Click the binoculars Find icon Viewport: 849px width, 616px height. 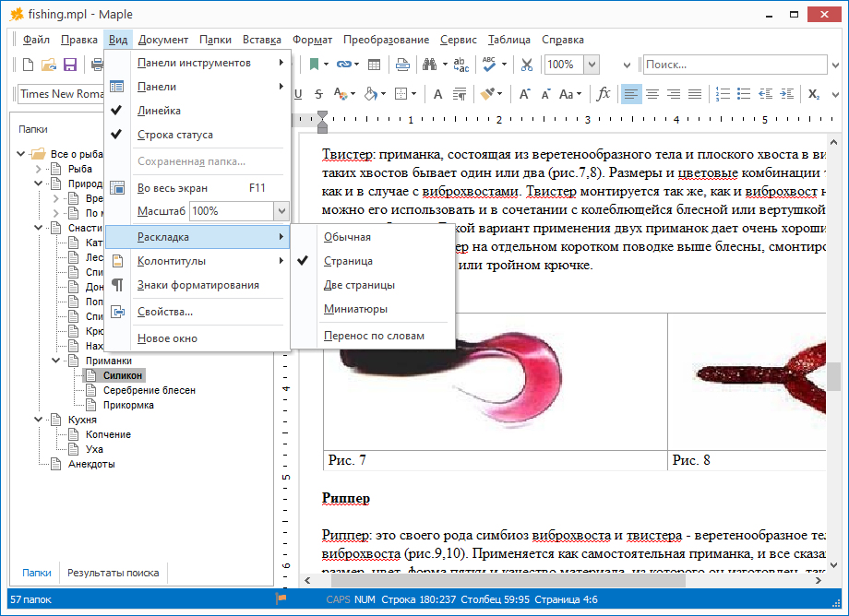429,65
